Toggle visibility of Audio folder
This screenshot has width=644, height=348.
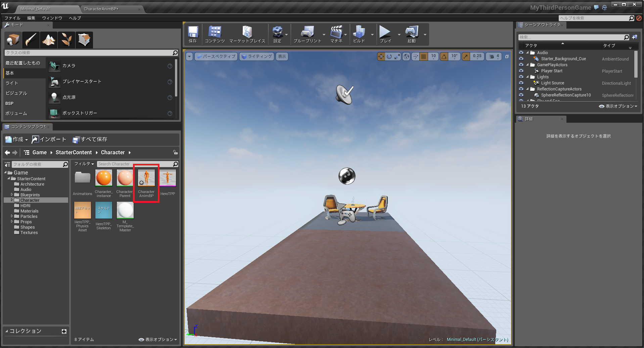[x=521, y=53]
